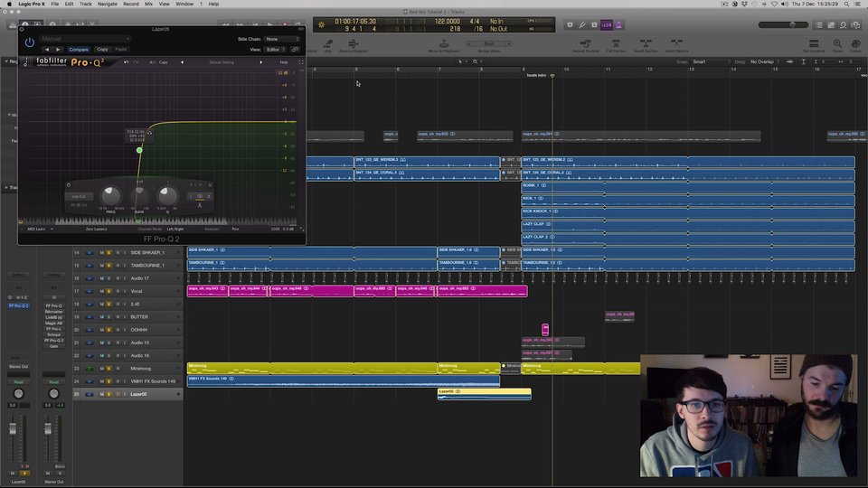
Task: Close the EQ band controls with X
Action: pyautogui.click(x=210, y=184)
